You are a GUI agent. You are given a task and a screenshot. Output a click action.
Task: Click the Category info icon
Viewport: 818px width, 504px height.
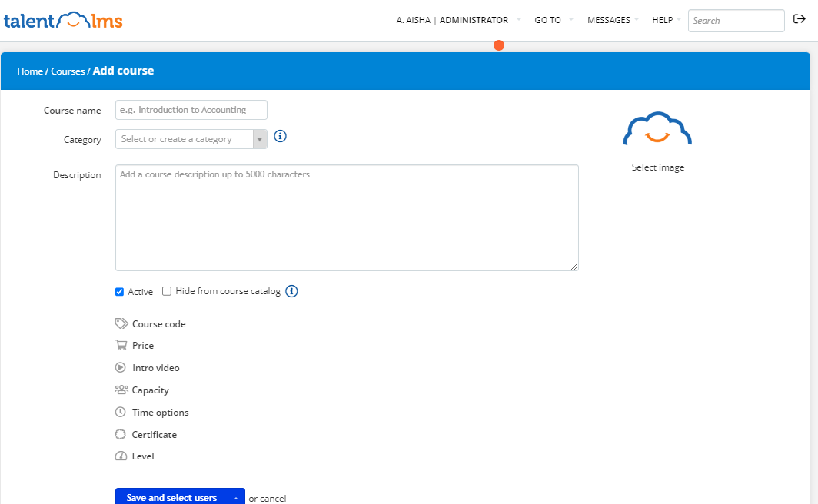click(281, 137)
